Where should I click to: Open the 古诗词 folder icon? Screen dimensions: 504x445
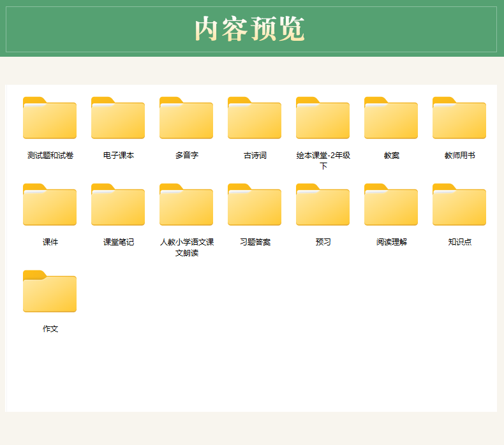coord(255,117)
